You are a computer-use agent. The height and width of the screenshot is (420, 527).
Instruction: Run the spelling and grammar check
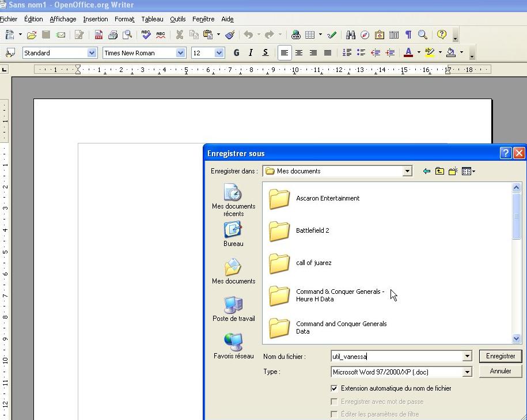pyautogui.click(x=146, y=35)
